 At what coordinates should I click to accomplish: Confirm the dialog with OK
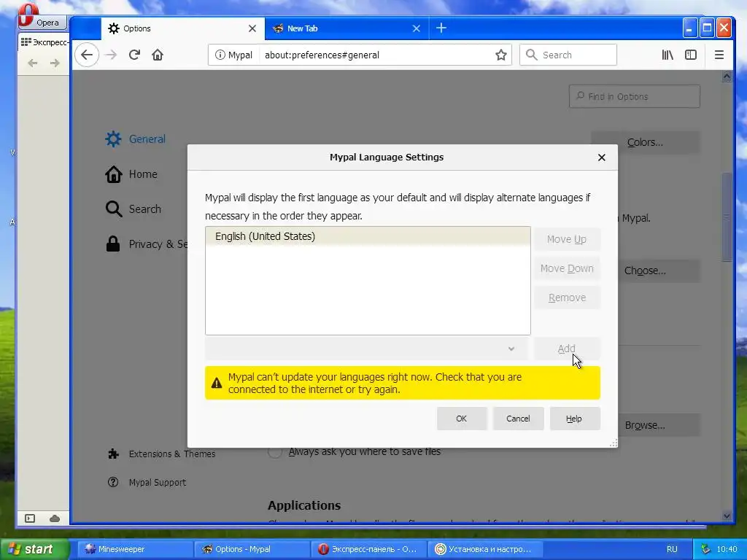[x=462, y=419]
